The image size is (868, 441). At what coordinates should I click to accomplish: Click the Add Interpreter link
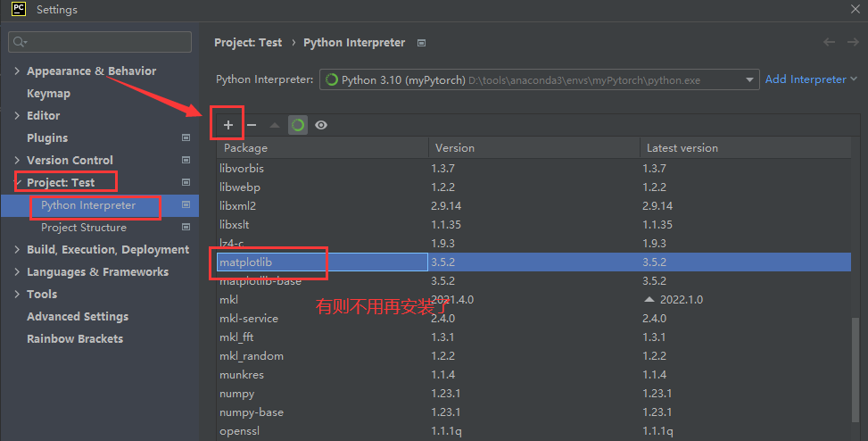tap(811, 79)
